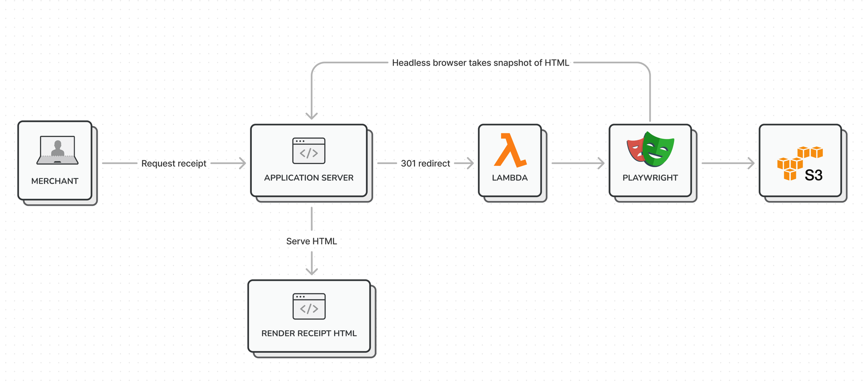Select the PLAYWRIGHT label text
This screenshot has height=382, width=868.
pos(650,178)
